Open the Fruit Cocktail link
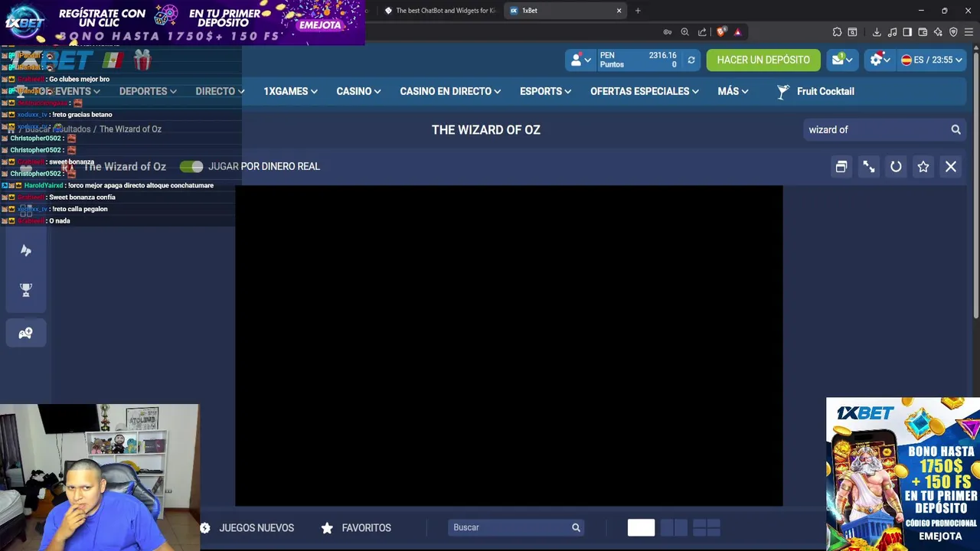Image resolution: width=980 pixels, height=551 pixels. 815,91
